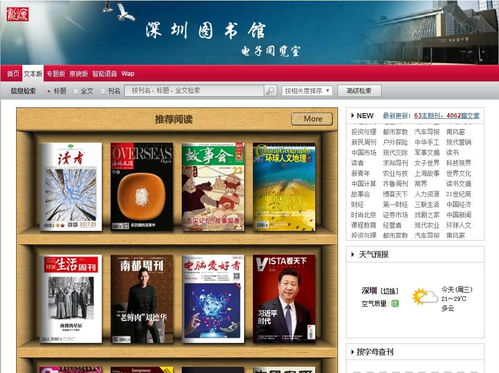Screen dimensions: 499x373
Task: Click the sunny-cloudy weather icon
Action: pos(425,296)
